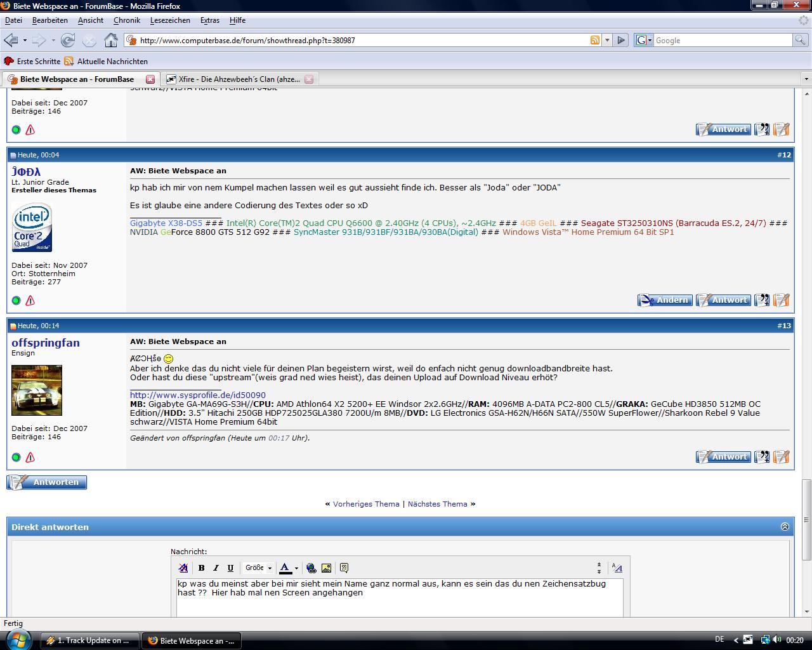The width and height of the screenshot is (812, 650).
Task: Click the large Antworten button below the thread
Action: click(x=47, y=482)
